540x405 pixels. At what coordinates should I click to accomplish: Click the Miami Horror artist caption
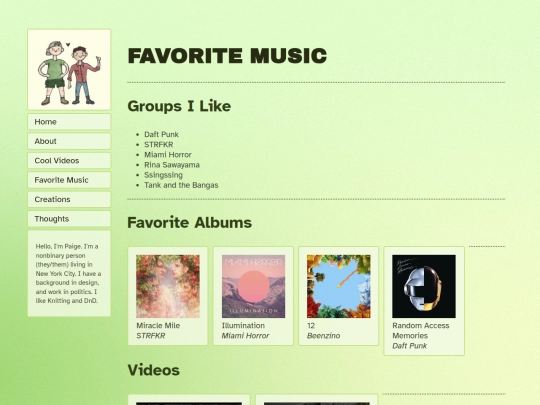(x=245, y=336)
